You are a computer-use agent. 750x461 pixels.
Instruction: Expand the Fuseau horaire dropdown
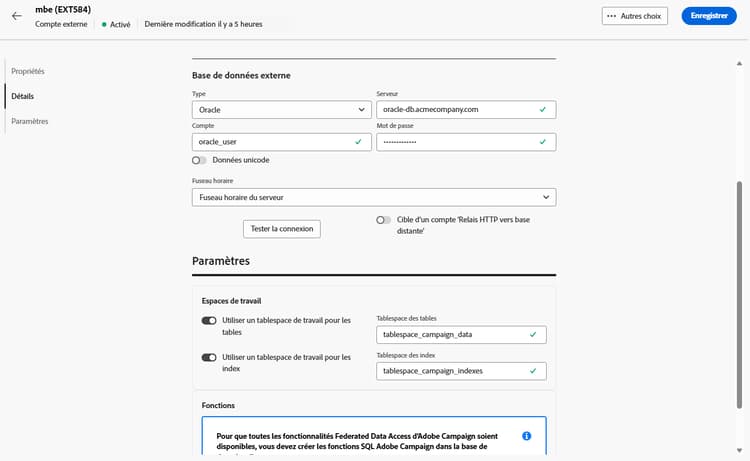pos(373,197)
